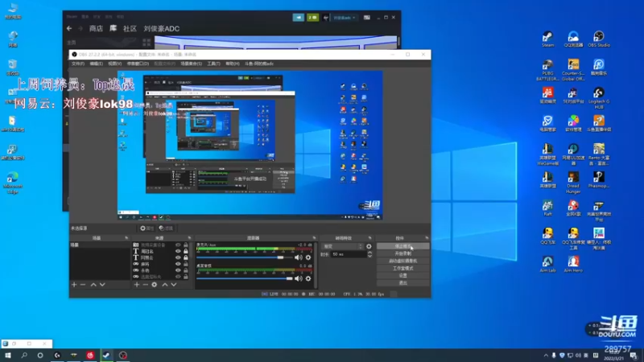Click 启动虚拟摄像机 virtual camera button
This screenshot has height=362, width=644.
(x=403, y=261)
